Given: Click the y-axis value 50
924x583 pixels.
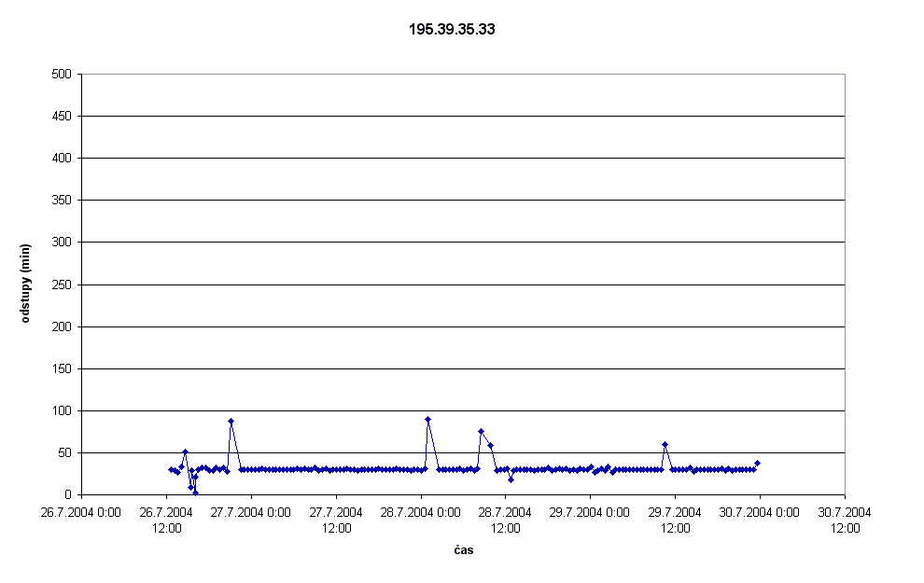Looking at the screenshot, I should click(x=64, y=452).
